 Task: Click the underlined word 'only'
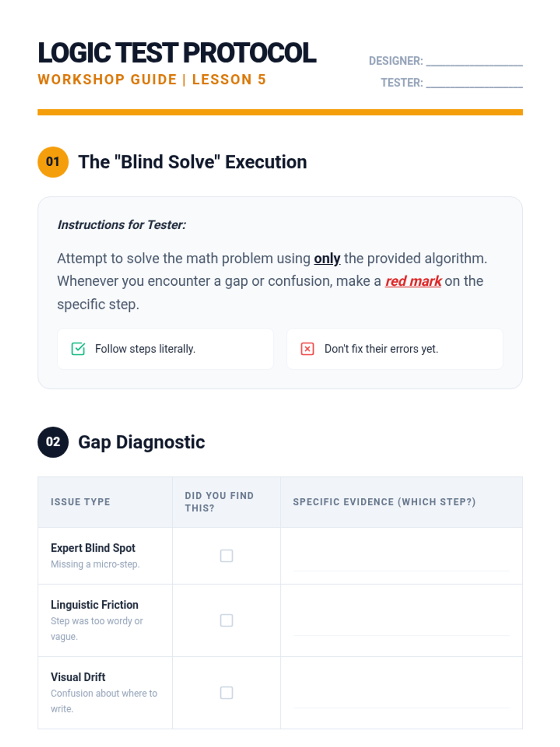point(327,258)
